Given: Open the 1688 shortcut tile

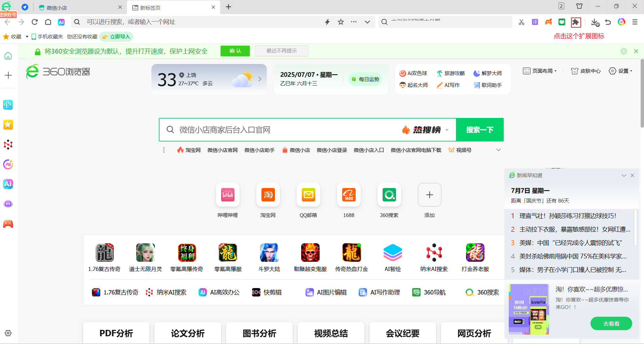Looking at the screenshot, I should pyautogui.click(x=349, y=195).
